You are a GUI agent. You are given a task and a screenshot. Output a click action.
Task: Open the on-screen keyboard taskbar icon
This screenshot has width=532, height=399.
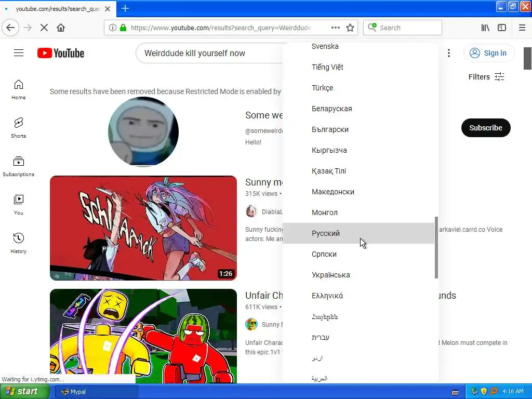(455, 392)
